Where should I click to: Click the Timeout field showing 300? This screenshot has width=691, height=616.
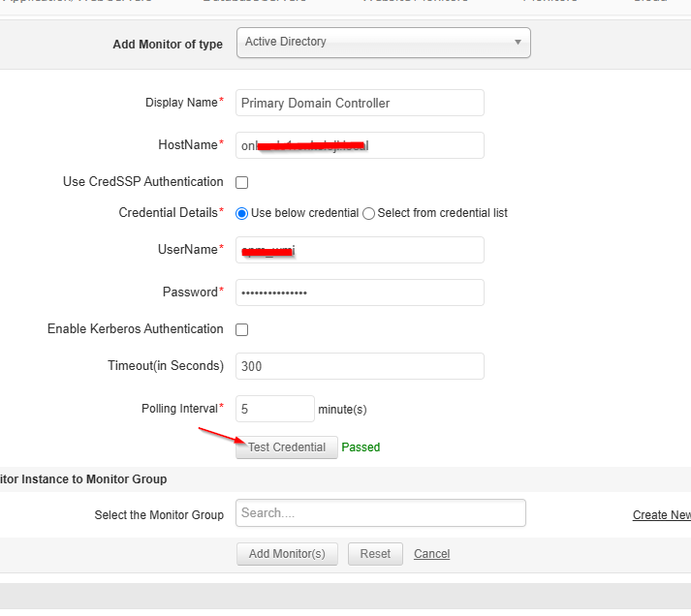click(x=360, y=366)
